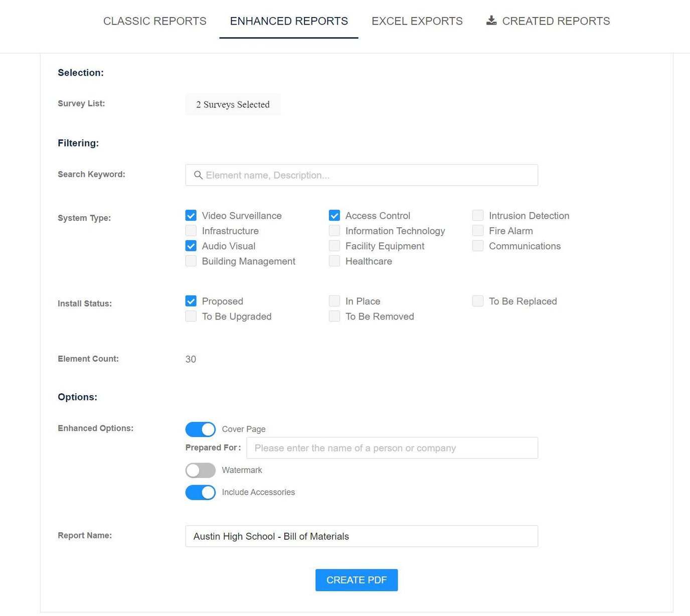Image resolution: width=690 pixels, height=616 pixels.
Task: Switch to the ENHANCED REPORTS tab
Action: (x=288, y=21)
